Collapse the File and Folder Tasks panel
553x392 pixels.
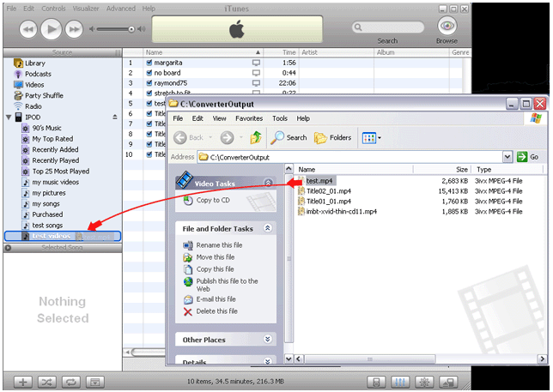268,228
